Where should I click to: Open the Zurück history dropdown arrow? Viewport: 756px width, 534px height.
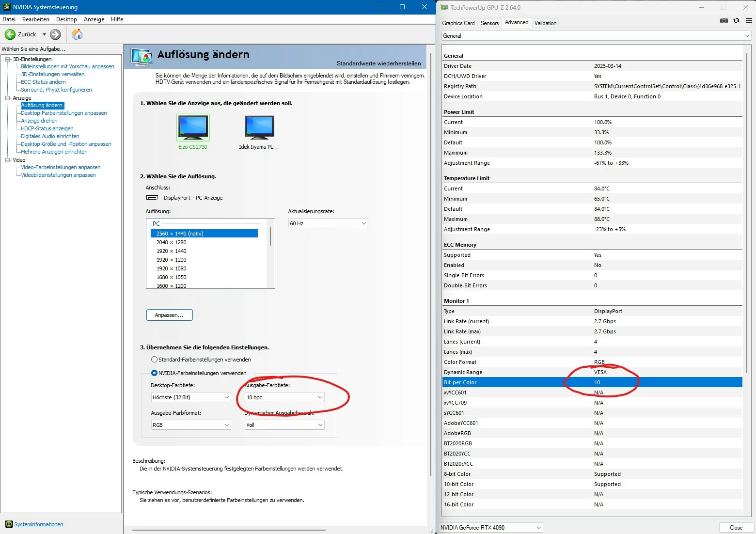(x=44, y=34)
